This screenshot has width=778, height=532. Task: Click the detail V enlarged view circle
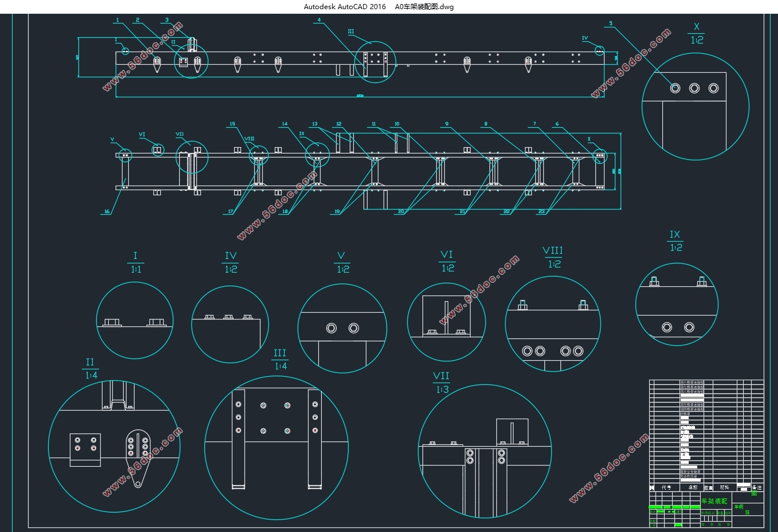coord(342,328)
